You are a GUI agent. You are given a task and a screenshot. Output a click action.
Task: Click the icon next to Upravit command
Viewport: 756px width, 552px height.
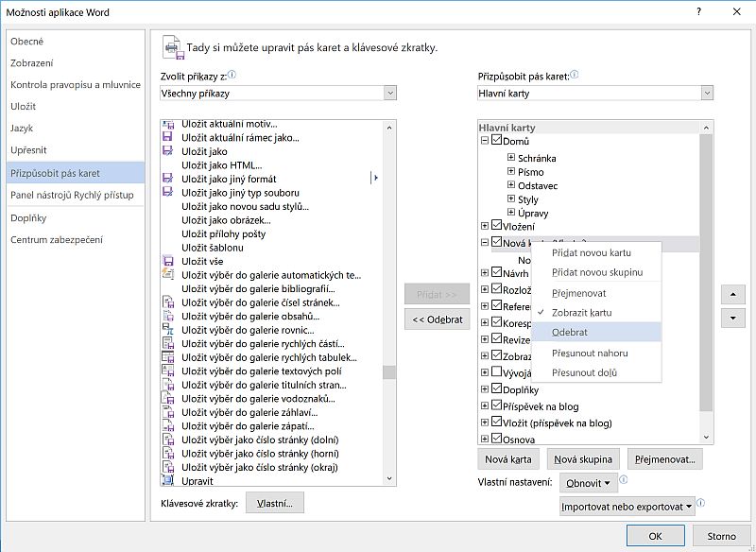pyautogui.click(x=168, y=480)
